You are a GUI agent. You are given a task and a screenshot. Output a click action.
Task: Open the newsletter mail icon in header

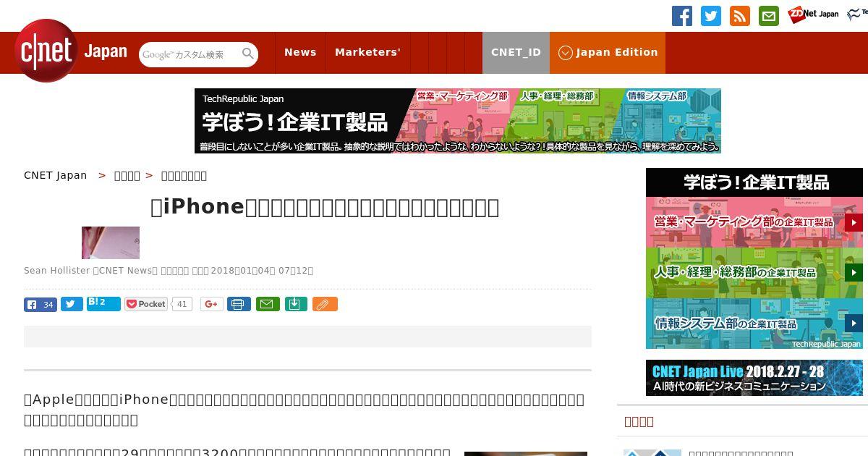coord(769,15)
